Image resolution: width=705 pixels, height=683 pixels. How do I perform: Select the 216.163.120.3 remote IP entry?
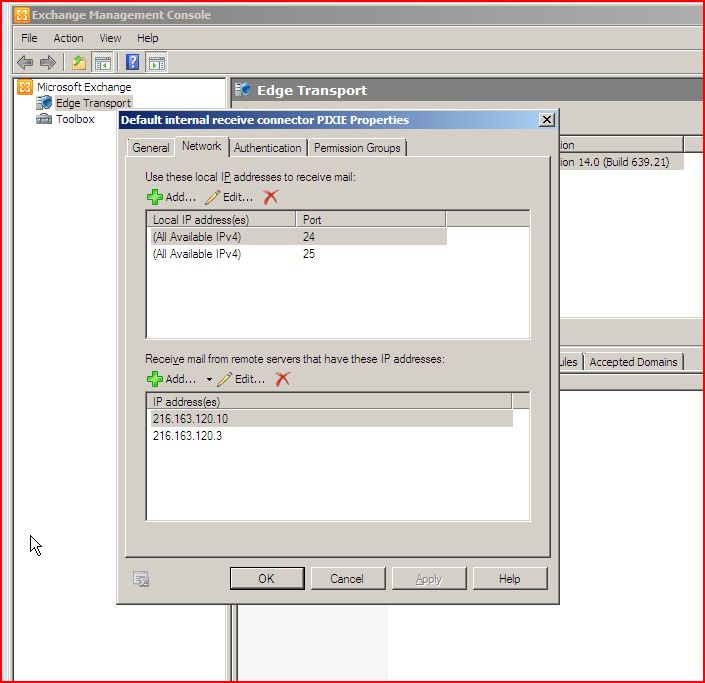[187, 435]
